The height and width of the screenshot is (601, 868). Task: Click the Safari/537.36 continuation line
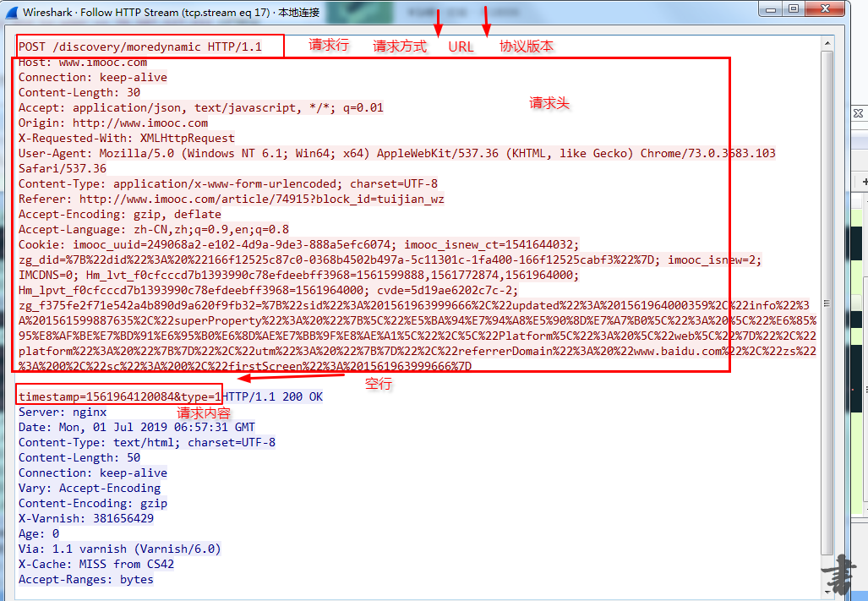[x=62, y=168]
